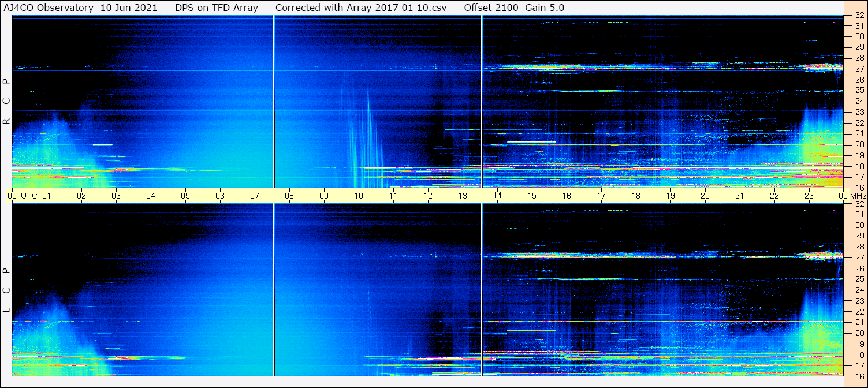Click the '14' hour tick on time axis
The height and width of the screenshot is (388, 868).
(497, 196)
